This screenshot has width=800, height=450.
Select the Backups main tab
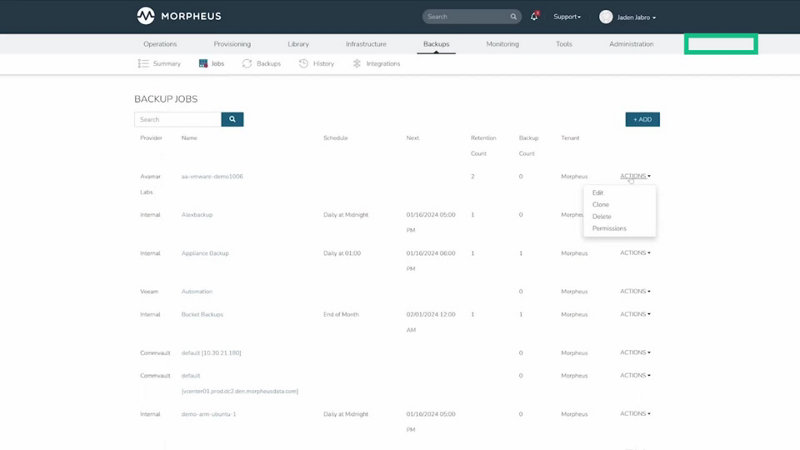click(436, 44)
